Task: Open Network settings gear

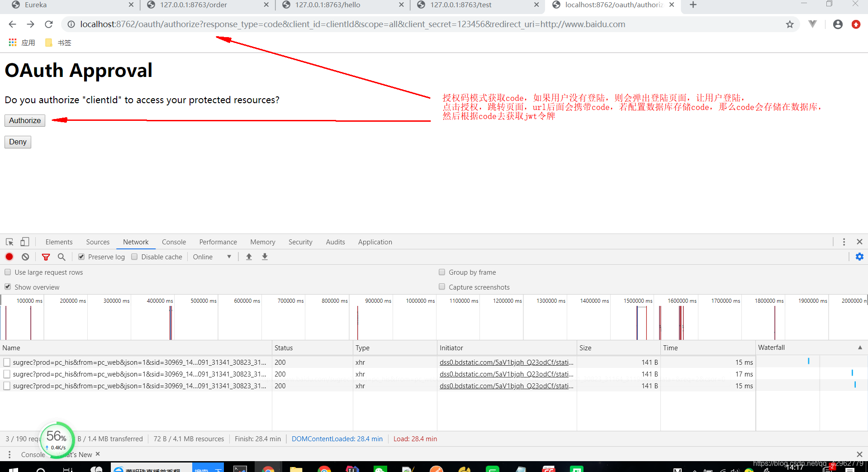Action: (x=859, y=257)
